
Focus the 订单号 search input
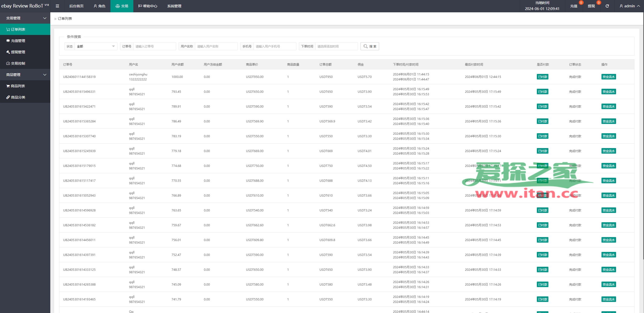[154, 46]
